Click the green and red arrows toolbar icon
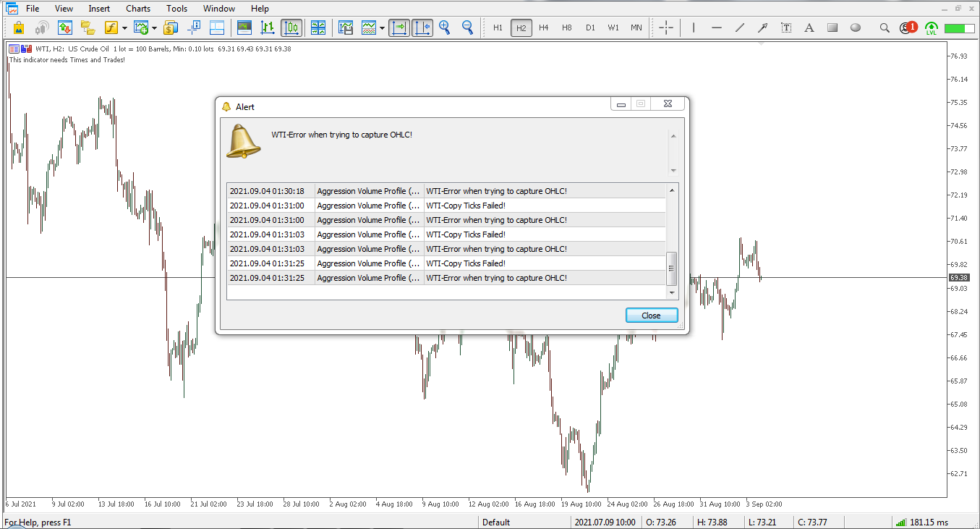The image size is (980, 529). point(65,28)
